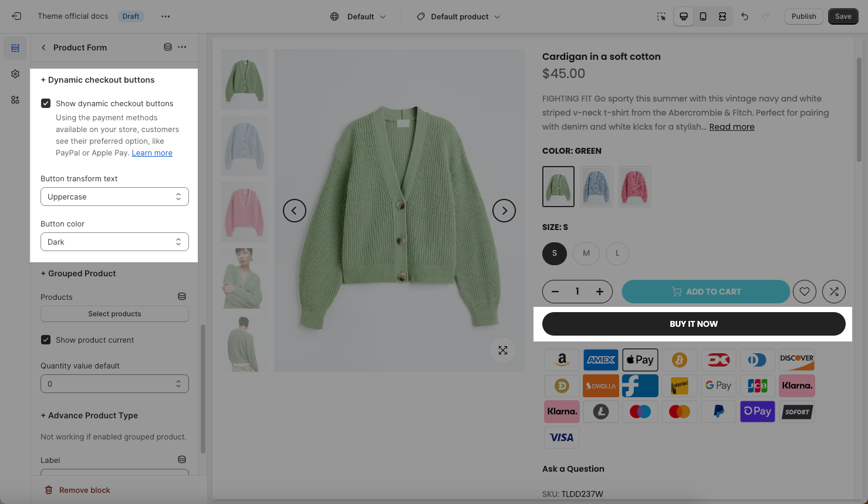Save the theme changes
Screen dimensions: 868x504
(x=843, y=16)
